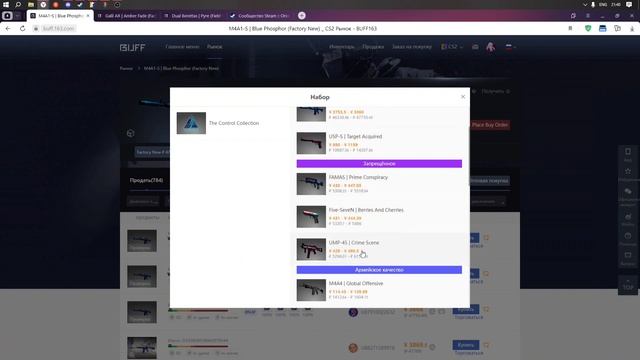
Task: Expand the language flag dropdown
Action: (x=510, y=47)
